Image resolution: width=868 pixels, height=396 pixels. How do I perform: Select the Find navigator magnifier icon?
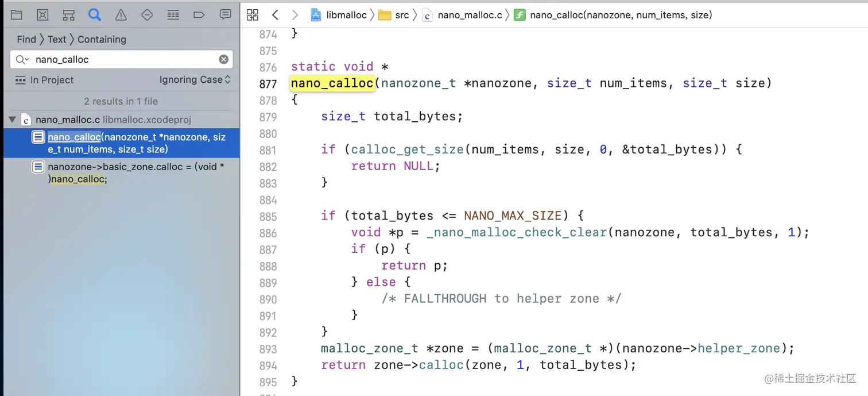point(95,15)
